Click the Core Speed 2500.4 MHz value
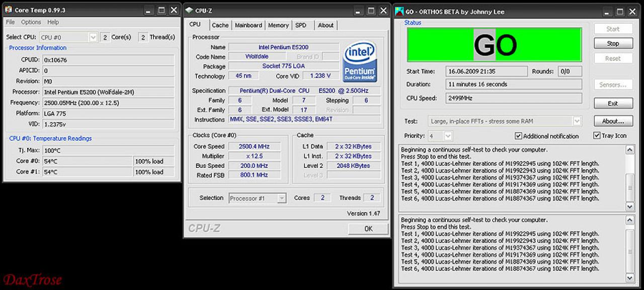644x290 pixels. (x=255, y=146)
